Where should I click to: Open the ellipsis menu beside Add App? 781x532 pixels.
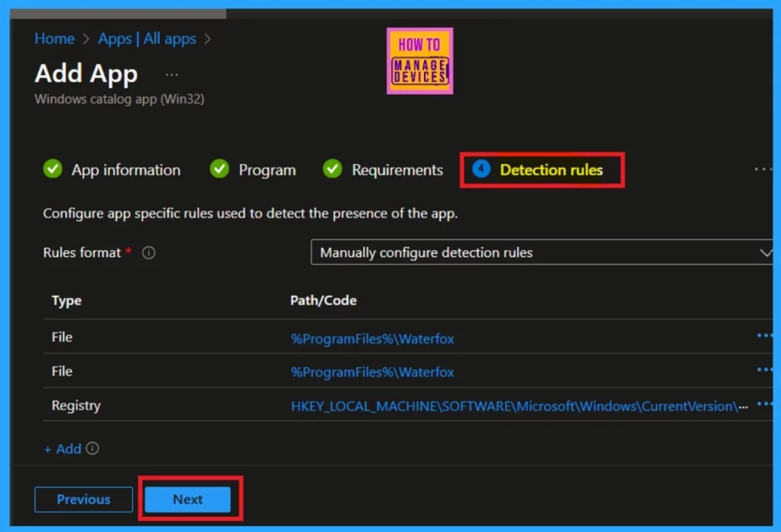click(172, 75)
